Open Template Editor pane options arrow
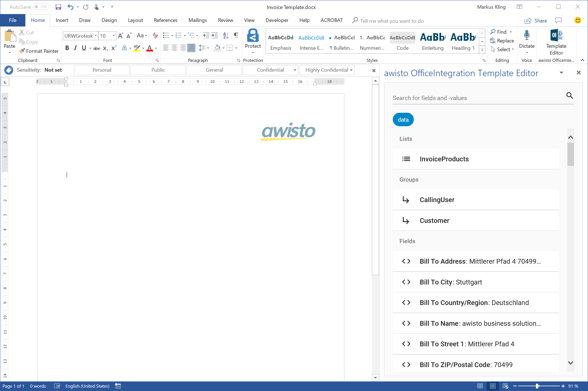The width and height of the screenshot is (588, 391). 561,73
